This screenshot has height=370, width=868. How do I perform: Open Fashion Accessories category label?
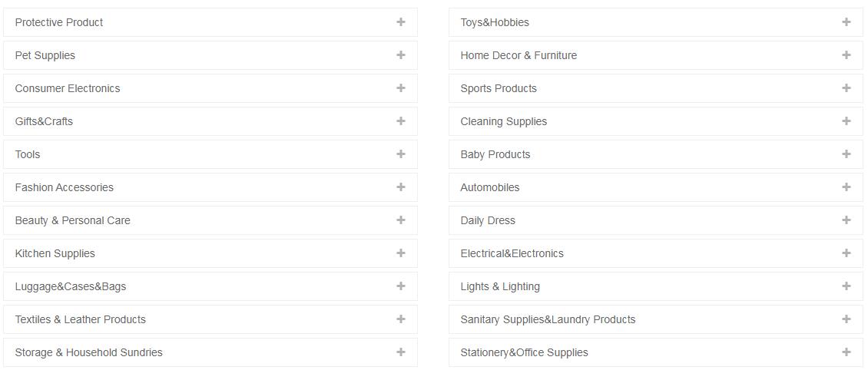coord(64,187)
